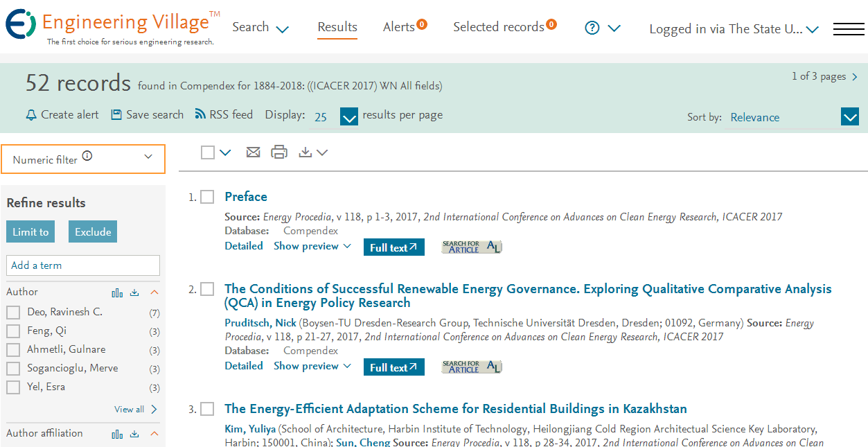Tick the Yel, Esra author checkbox
868x447 pixels.
pyautogui.click(x=13, y=387)
